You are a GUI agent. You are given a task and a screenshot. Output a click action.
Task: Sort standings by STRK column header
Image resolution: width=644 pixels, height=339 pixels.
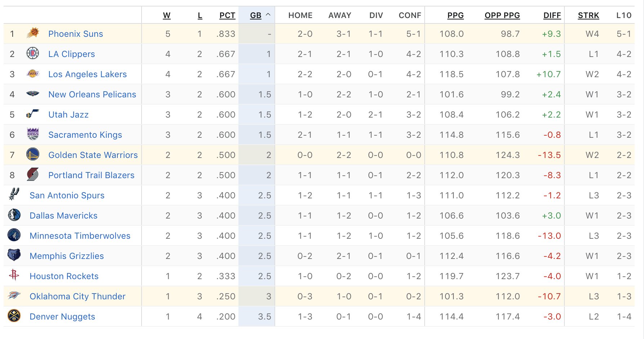coord(589,16)
